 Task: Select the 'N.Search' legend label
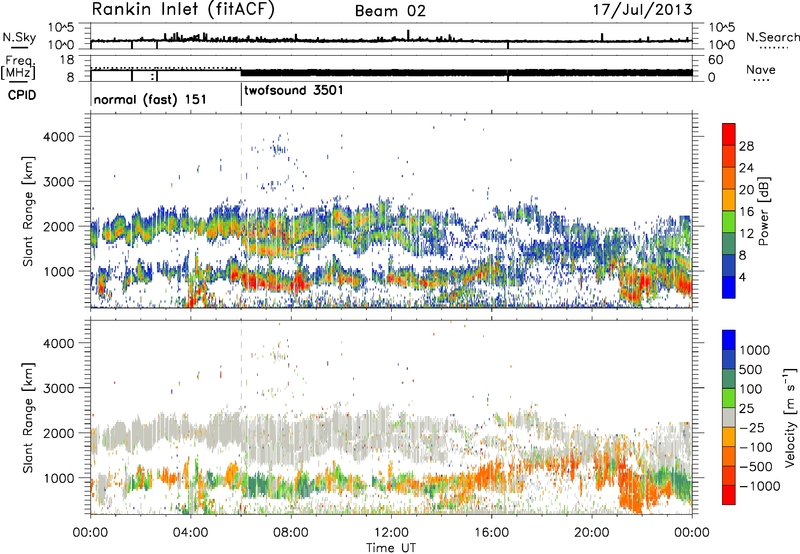click(x=773, y=37)
